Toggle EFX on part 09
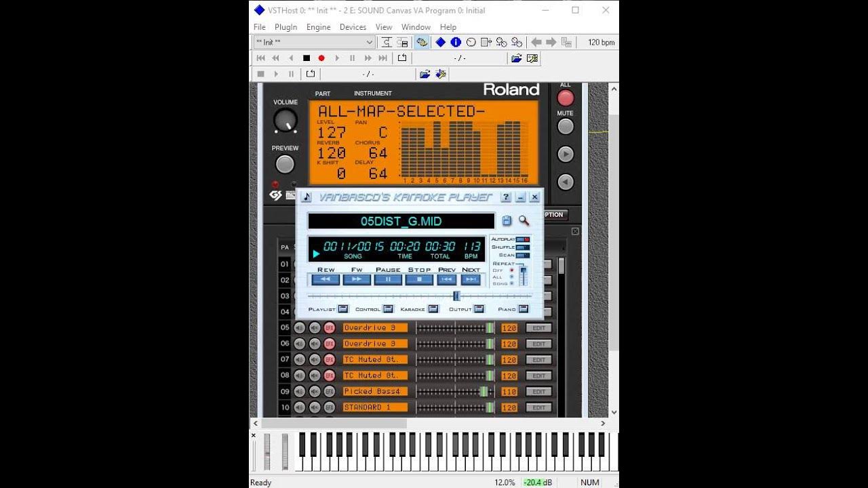This screenshot has width=868, height=488. [330, 392]
